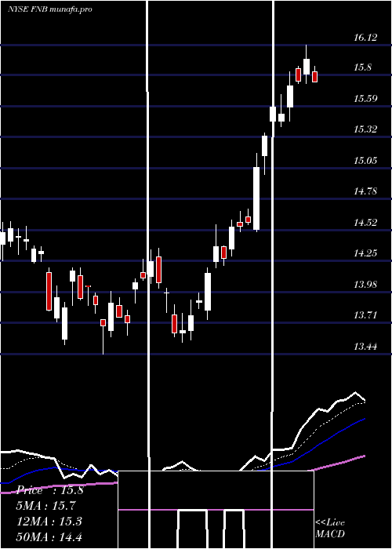
Task: Click the 50MA : 14.4 readout
Action: (49, 536)
